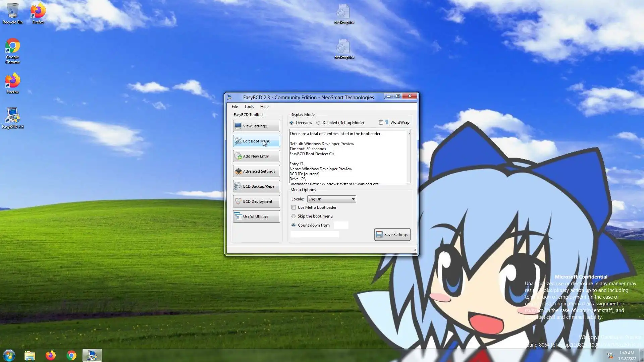Screen dimensions: 644x362
Task: Open Useful Utilities panel
Action: (256, 217)
